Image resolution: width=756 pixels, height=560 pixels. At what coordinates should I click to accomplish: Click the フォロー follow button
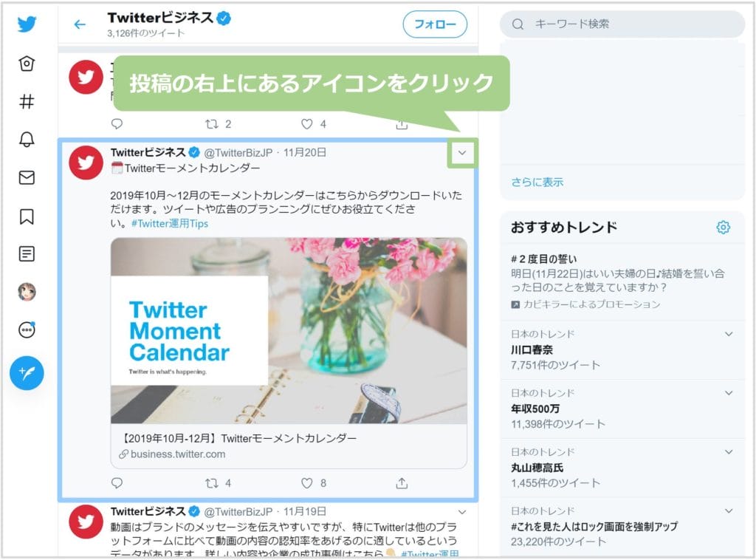tap(435, 24)
